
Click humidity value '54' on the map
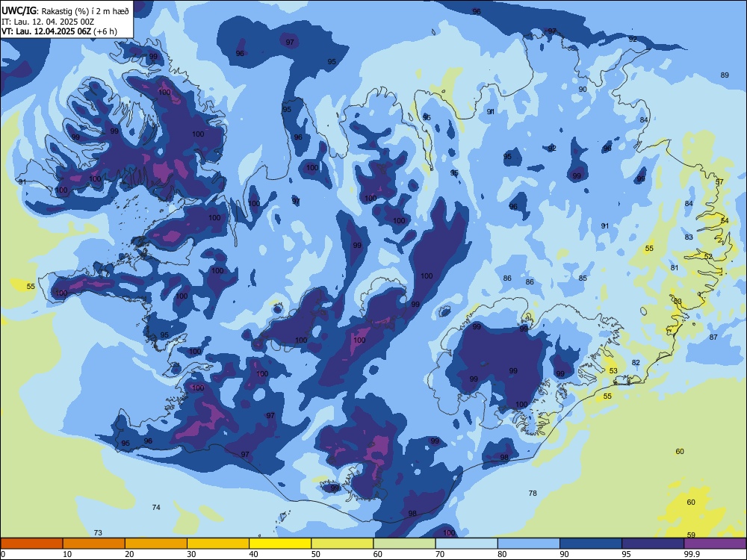pyautogui.click(x=725, y=220)
